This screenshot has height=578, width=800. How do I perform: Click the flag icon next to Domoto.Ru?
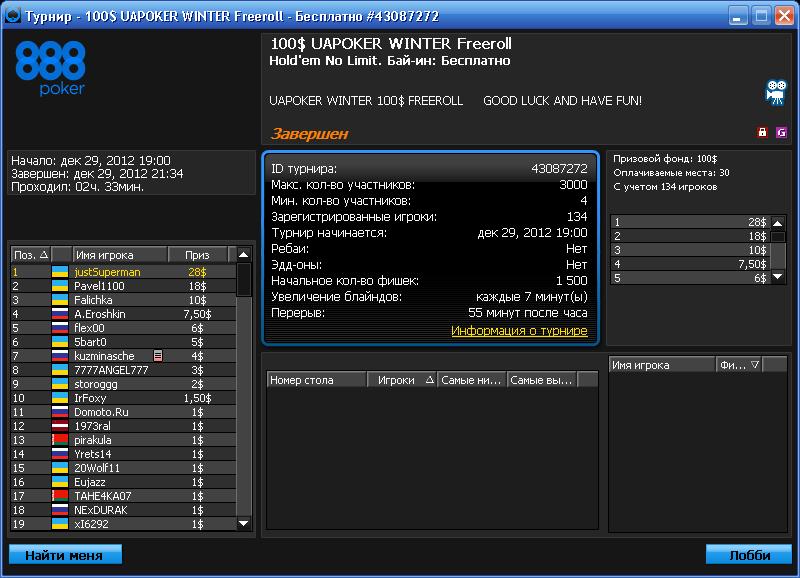pos(60,412)
